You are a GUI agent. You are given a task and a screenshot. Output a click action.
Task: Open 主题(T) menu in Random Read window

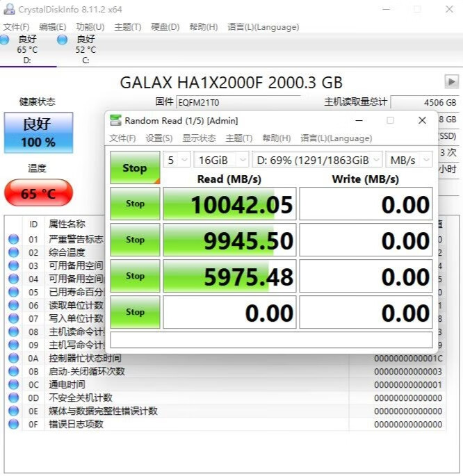[239, 138]
